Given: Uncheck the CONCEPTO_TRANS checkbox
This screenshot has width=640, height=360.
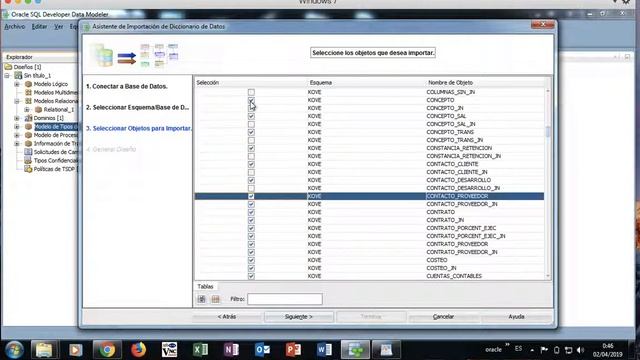Looking at the screenshot, I should coord(251,132).
